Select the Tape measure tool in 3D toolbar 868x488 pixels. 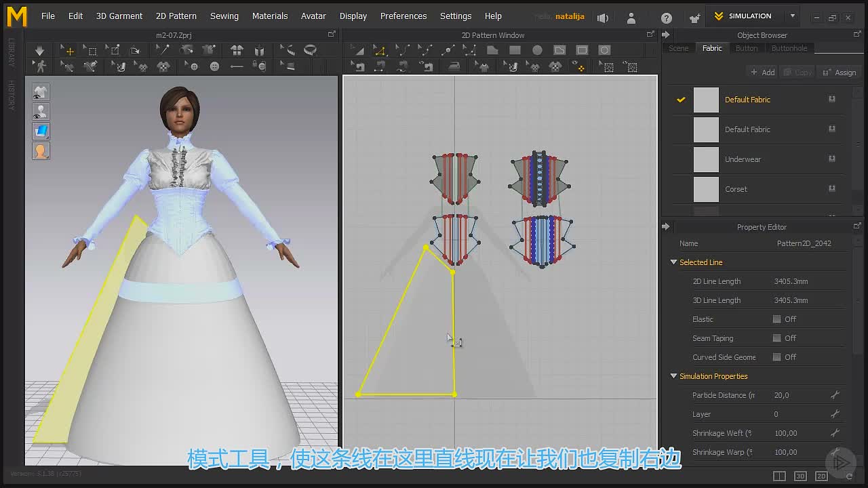click(x=310, y=50)
